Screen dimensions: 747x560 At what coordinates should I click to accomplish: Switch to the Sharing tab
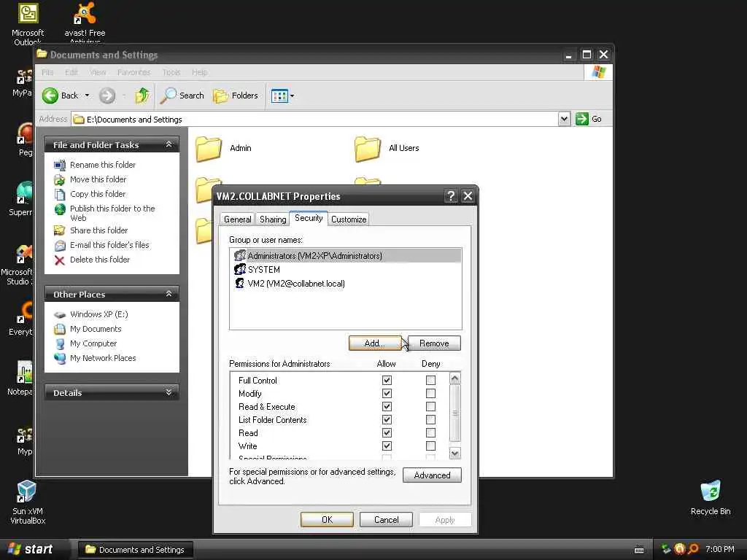[x=273, y=219]
